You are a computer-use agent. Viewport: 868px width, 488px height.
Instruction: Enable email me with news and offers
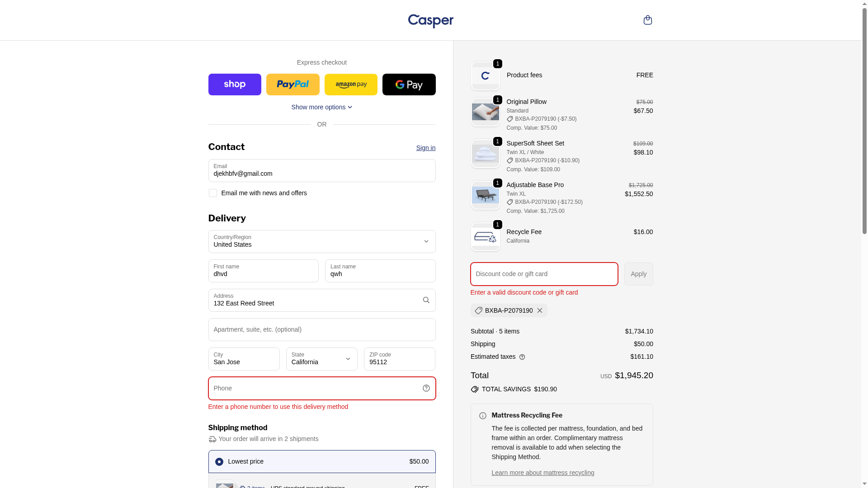click(213, 193)
